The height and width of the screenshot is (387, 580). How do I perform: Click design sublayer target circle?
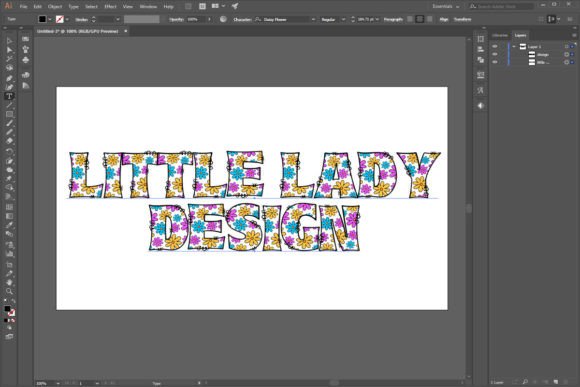coord(566,54)
